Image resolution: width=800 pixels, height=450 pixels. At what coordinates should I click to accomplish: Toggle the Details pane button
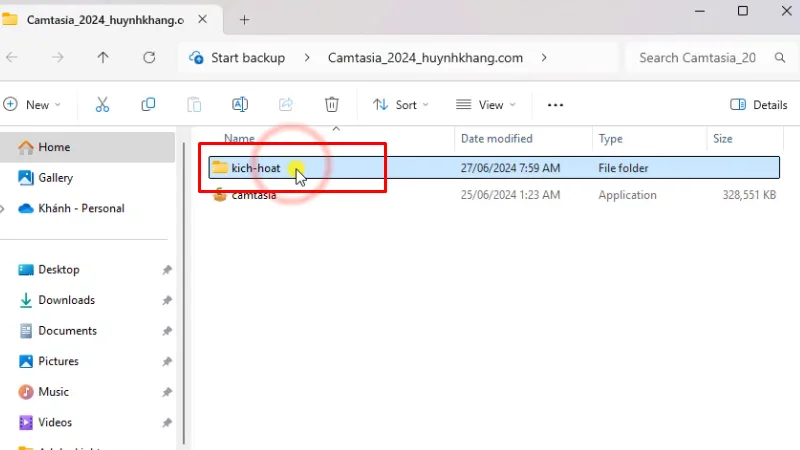759,104
